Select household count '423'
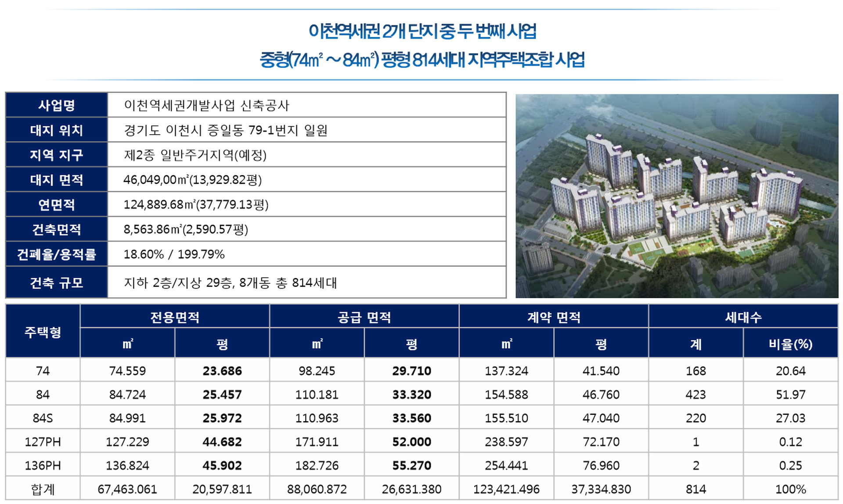843x504 pixels. 696,395
